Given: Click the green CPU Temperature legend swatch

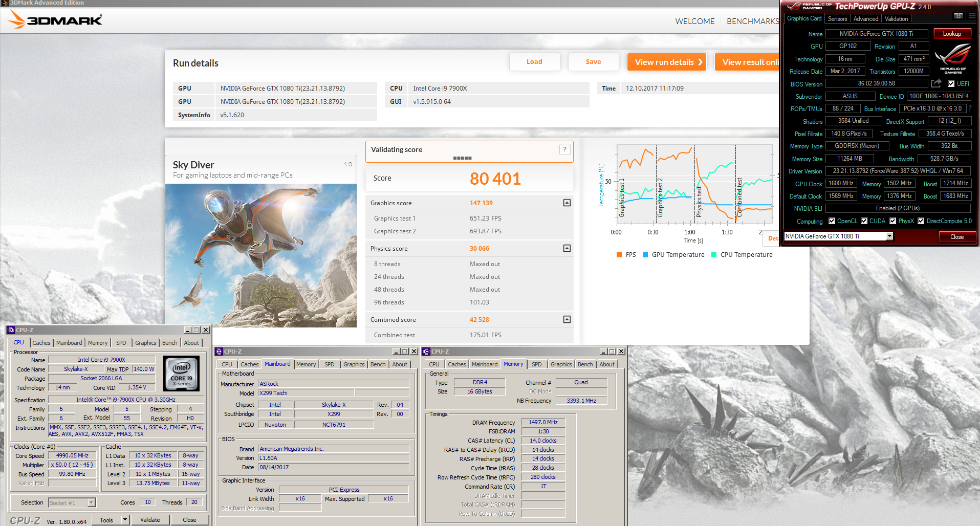Looking at the screenshot, I should [714, 255].
